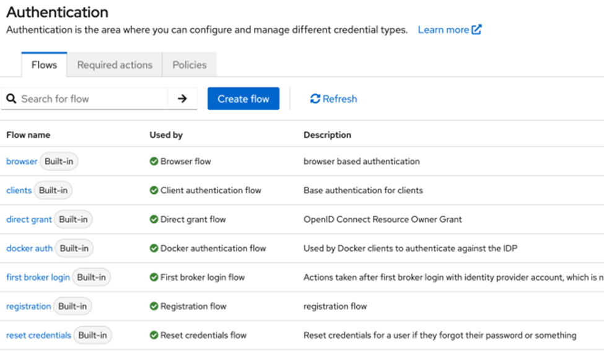The width and height of the screenshot is (604, 364).
Task: Click the Refresh text
Action: tap(339, 99)
